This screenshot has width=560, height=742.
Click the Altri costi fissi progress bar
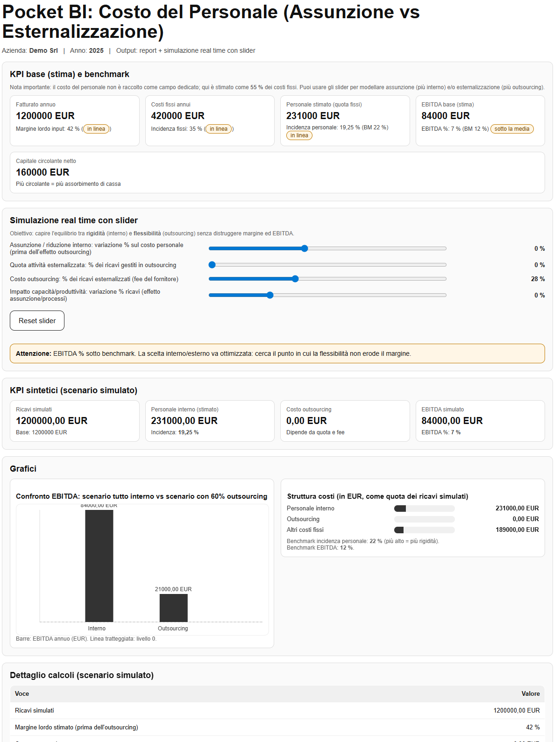coord(424,530)
